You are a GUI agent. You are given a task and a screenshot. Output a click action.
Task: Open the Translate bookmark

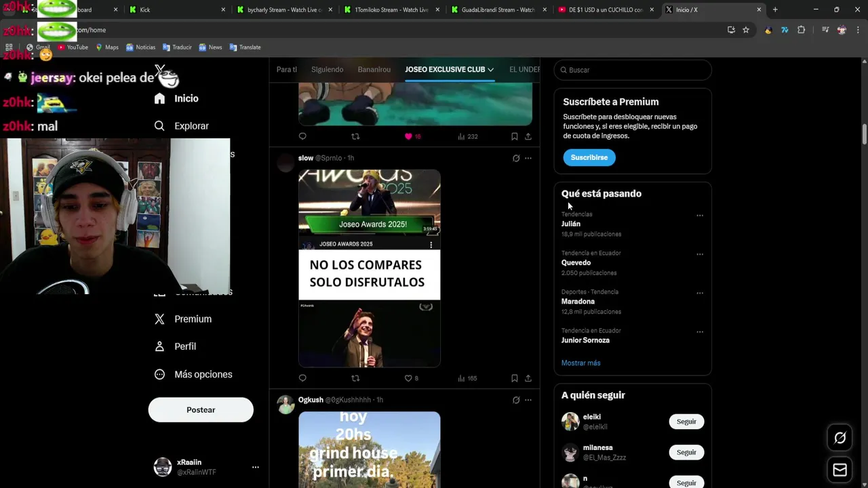point(245,47)
